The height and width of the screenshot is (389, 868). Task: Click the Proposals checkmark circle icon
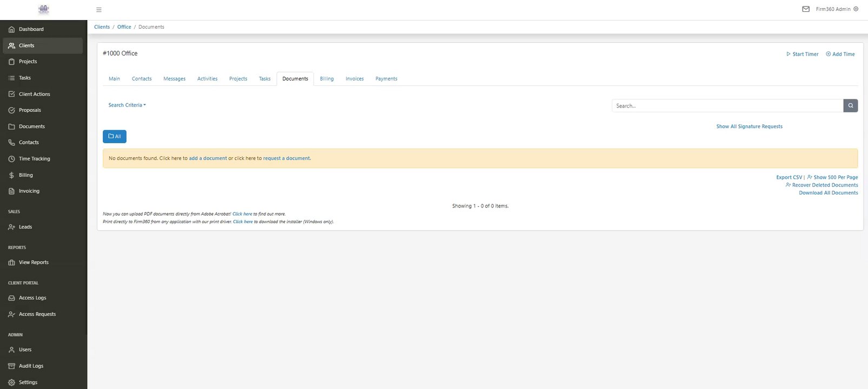(x=11, y=110)
